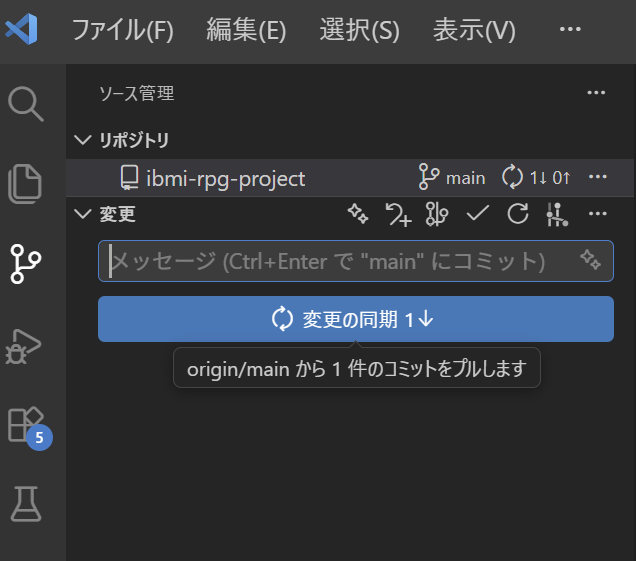Click the refresh icon in changes toolbar

click(x=517, y=213)
